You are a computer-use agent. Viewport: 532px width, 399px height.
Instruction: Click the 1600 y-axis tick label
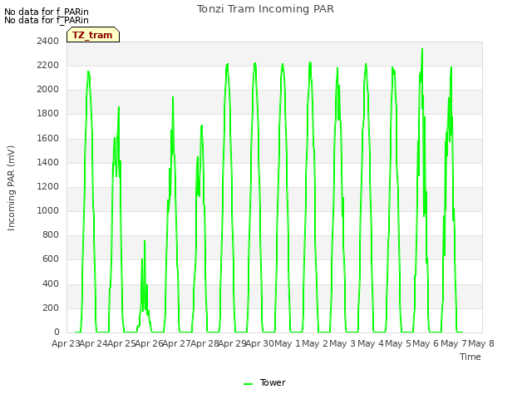(x=48, y=139)
